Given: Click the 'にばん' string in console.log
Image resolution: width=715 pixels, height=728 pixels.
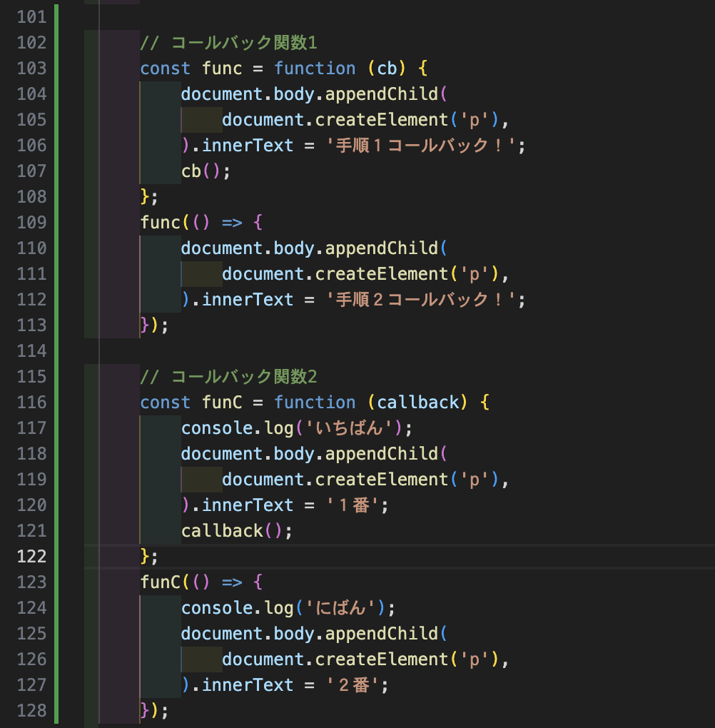Looking at the screenshot, I should 340,608.
